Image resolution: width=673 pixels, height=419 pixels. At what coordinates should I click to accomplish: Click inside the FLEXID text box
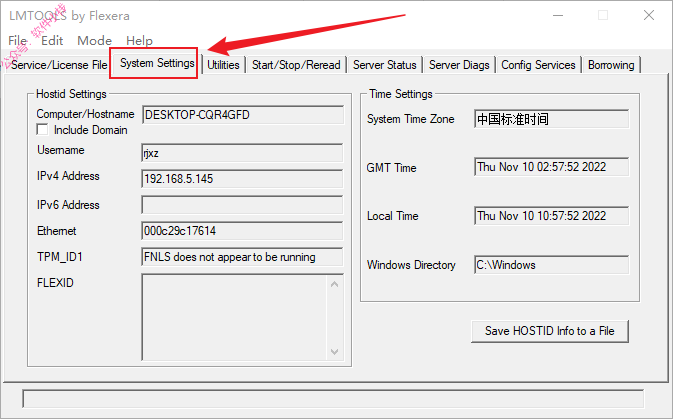[x=234, y=317]
